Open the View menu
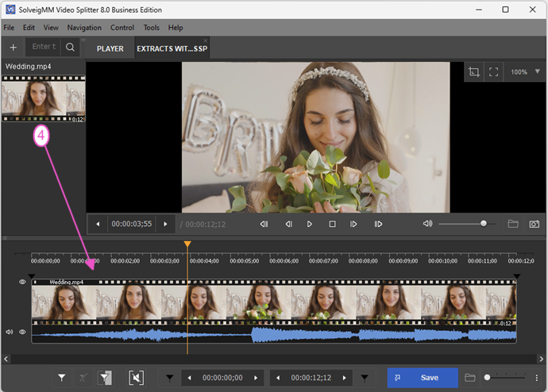 point(51,27)
